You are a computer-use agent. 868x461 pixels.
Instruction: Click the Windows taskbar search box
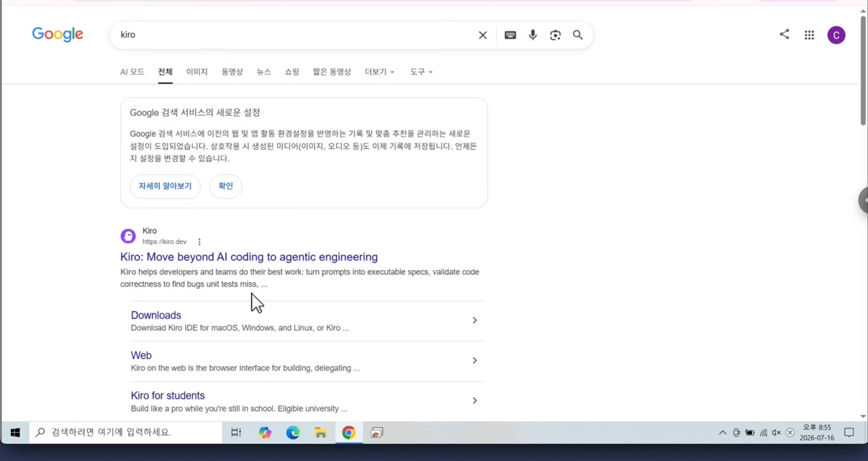(126, 433)
